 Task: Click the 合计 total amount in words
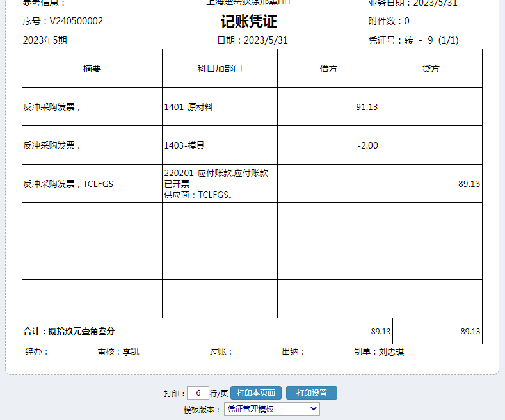coord(69,331)
